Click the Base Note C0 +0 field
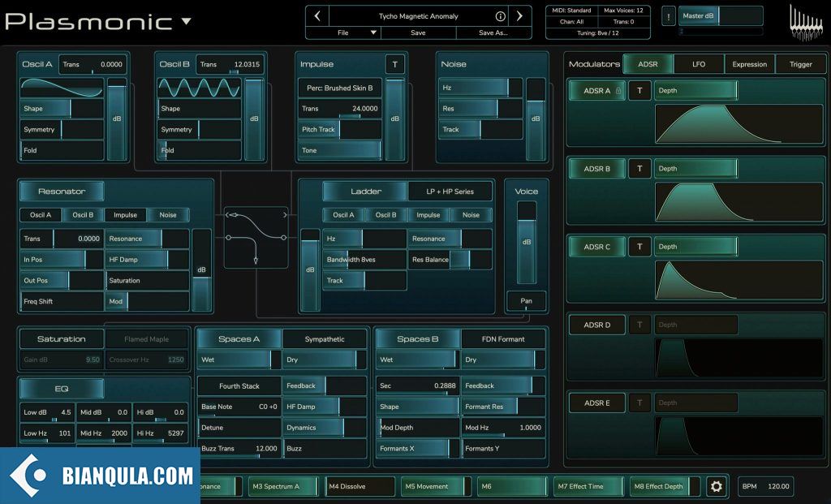The image size is (831, 504). click(239, 407)
